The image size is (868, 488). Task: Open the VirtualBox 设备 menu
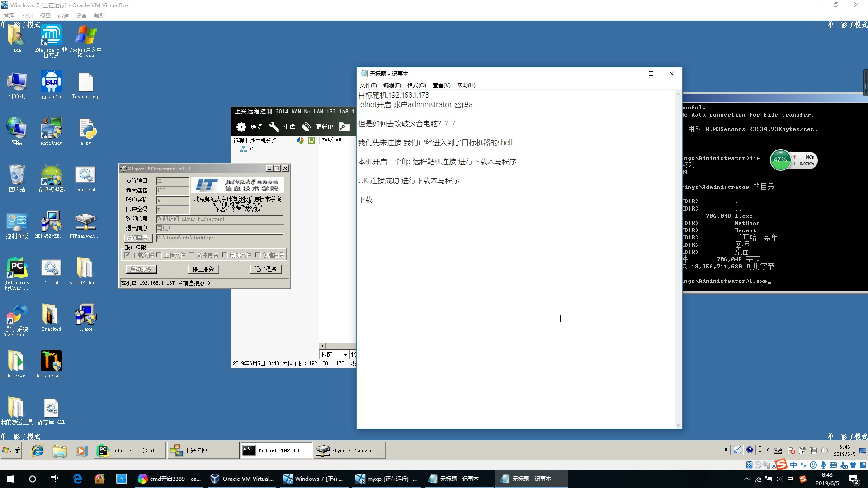[81, 16]
